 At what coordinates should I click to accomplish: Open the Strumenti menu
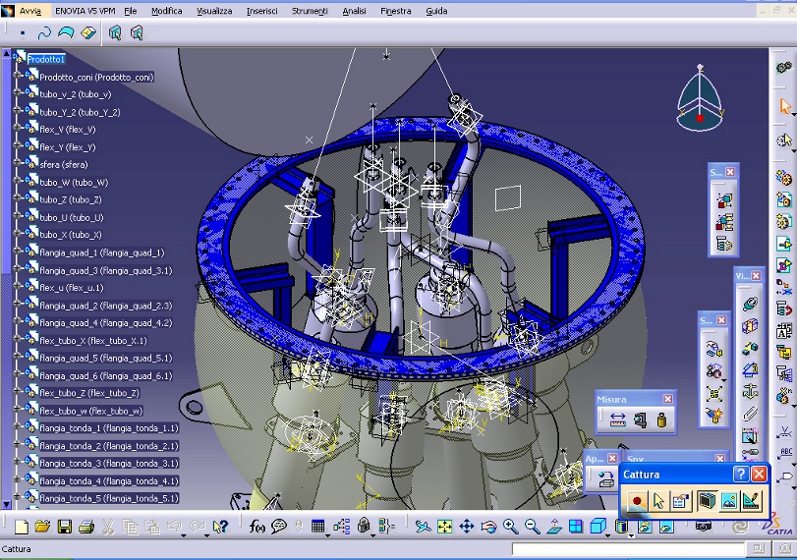click(x=309, y=11)
